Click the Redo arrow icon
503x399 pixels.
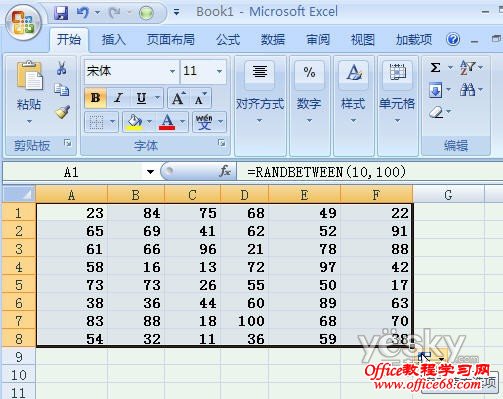tap(115, 13)
